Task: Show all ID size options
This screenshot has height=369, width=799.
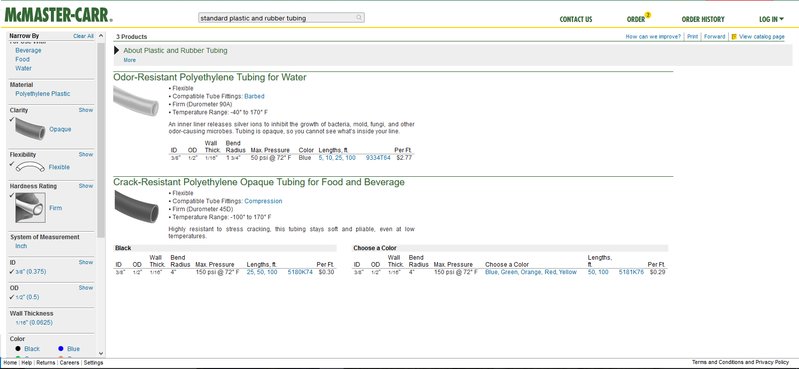Action: coord(86,262)
